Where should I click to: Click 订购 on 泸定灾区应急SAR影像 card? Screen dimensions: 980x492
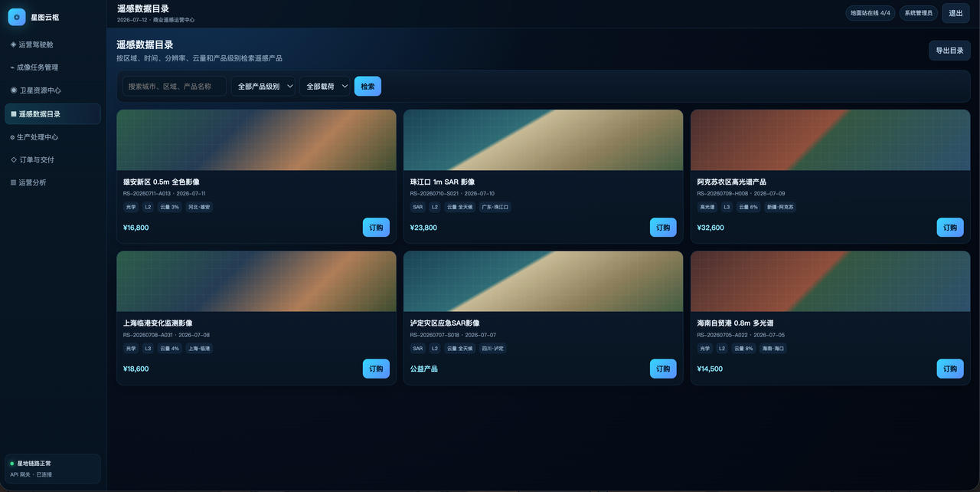663,369
